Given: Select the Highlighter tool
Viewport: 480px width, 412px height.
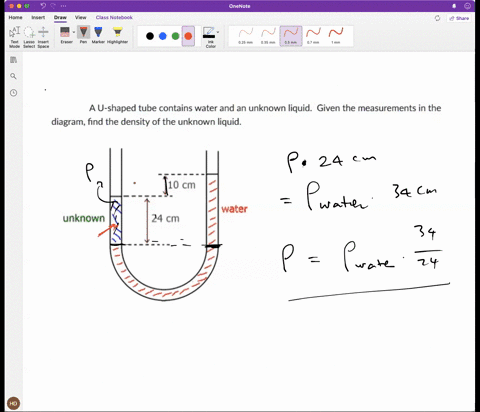Looking at the screenshot, I should coord(117,35).
